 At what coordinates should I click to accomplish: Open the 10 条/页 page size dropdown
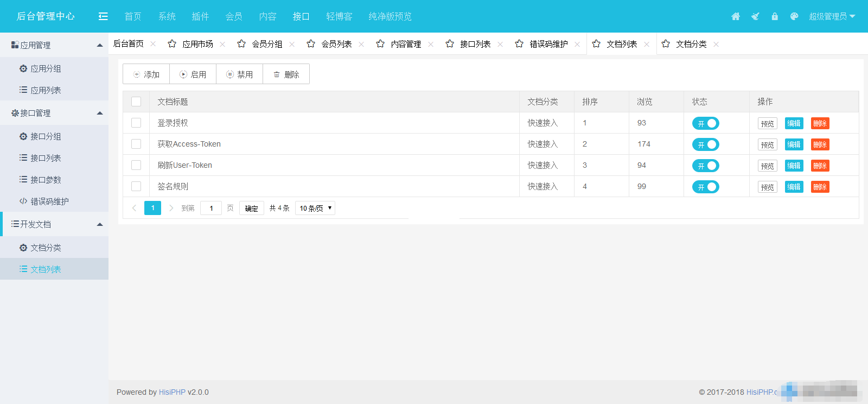pos(315,208)
